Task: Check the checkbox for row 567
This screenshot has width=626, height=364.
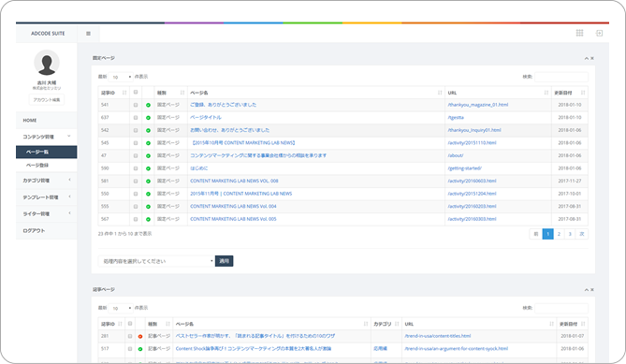Action: tap(136, 220)
